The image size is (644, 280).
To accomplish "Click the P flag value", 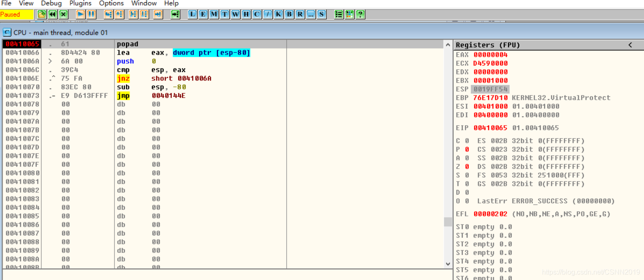I will [x=467, y=149].
